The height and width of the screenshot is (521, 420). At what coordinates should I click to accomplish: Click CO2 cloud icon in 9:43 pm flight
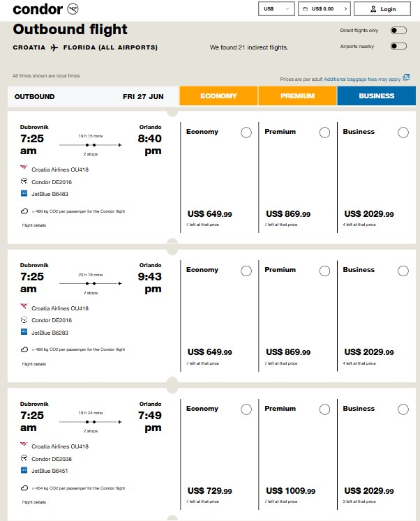(x=24, y=349)
